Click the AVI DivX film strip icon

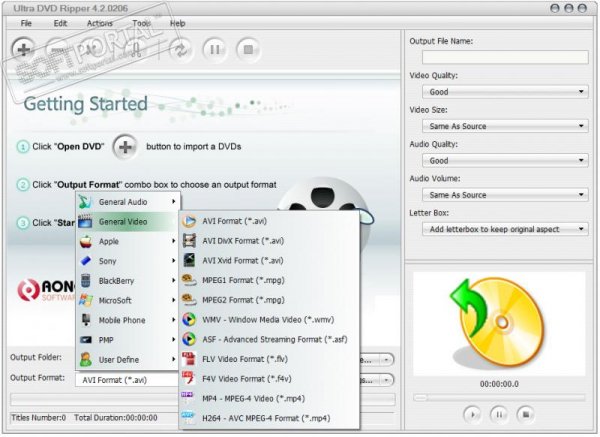coord(189,241)
